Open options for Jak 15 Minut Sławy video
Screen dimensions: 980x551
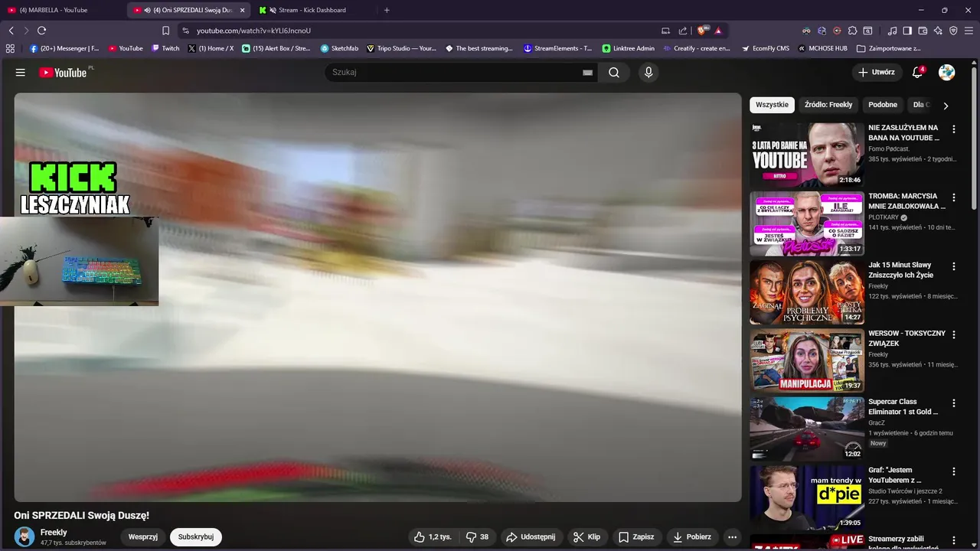[954, 266]
